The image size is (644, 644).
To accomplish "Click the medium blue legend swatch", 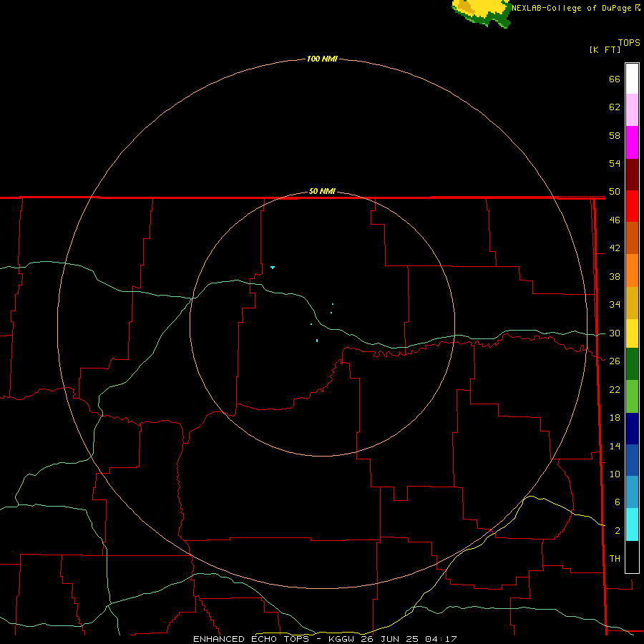I will 632,460.
